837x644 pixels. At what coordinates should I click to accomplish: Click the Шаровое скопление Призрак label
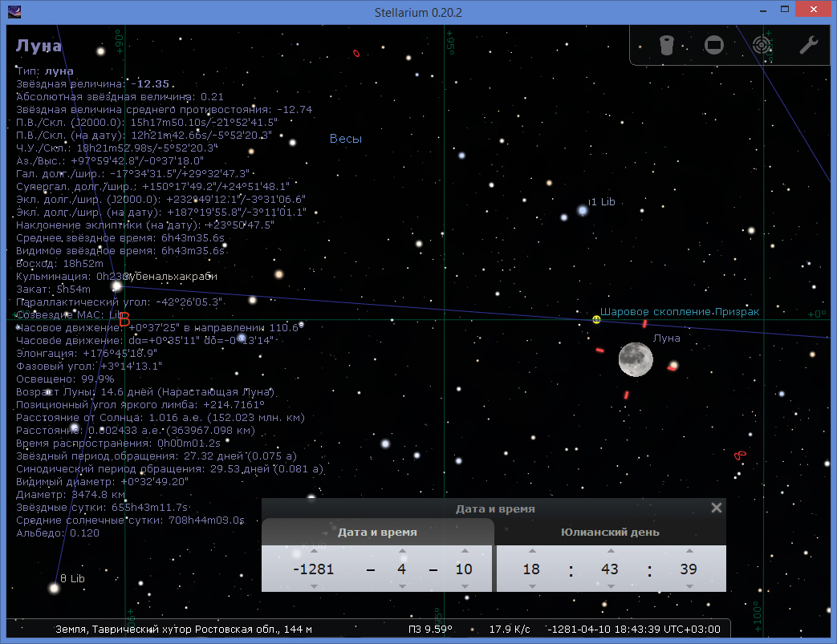point(680,312)
